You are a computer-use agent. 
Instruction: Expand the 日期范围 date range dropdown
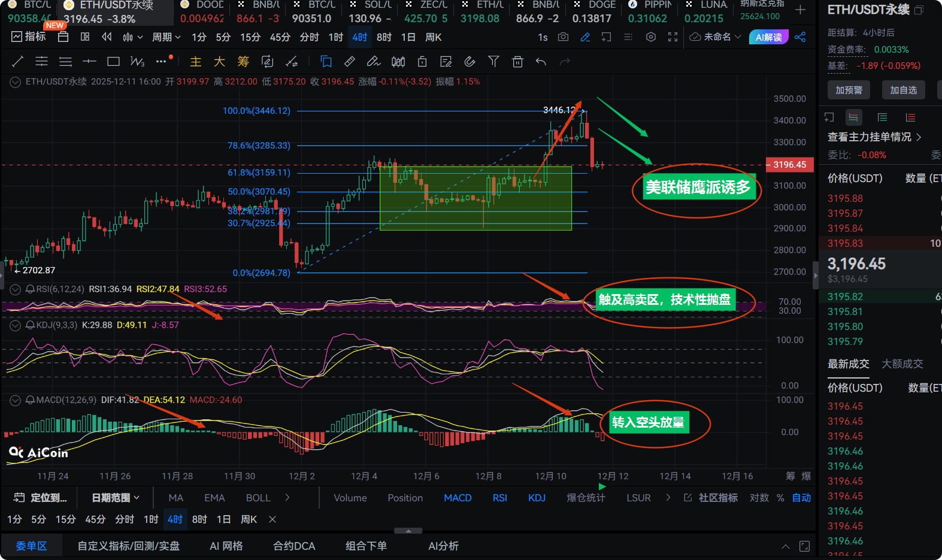click(116, 498)
